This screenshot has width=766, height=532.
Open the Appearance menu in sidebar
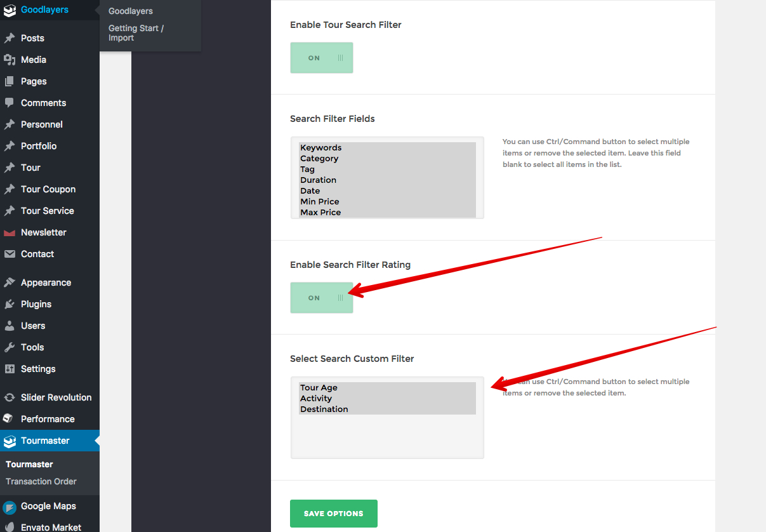click(46, 283)
